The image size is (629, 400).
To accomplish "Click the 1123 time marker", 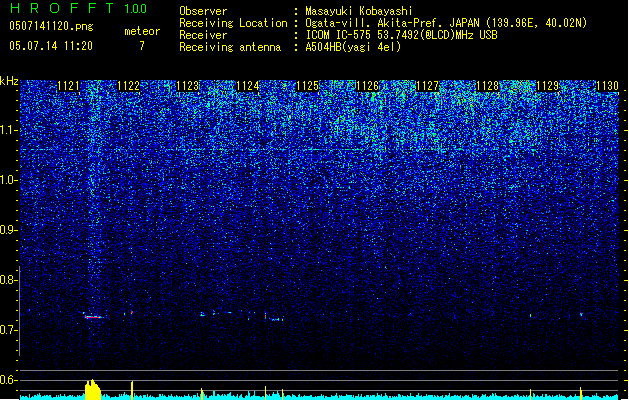I will pos(188,86).
